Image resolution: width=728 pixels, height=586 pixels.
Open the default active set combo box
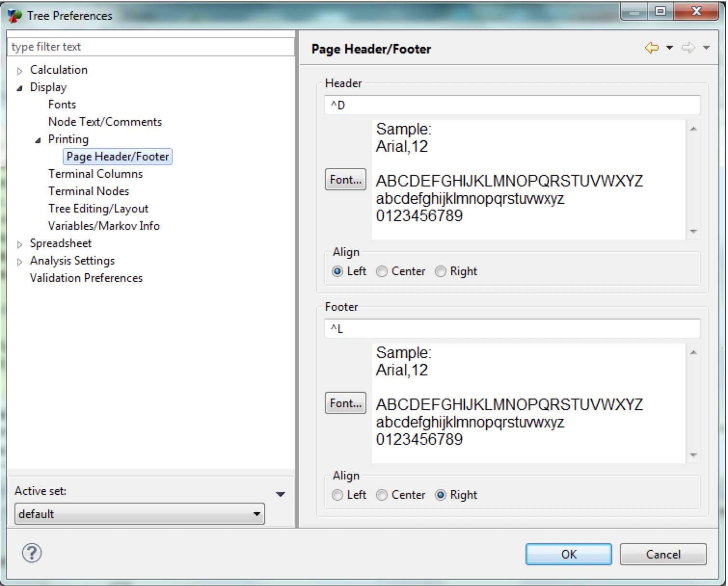point(139,514)
